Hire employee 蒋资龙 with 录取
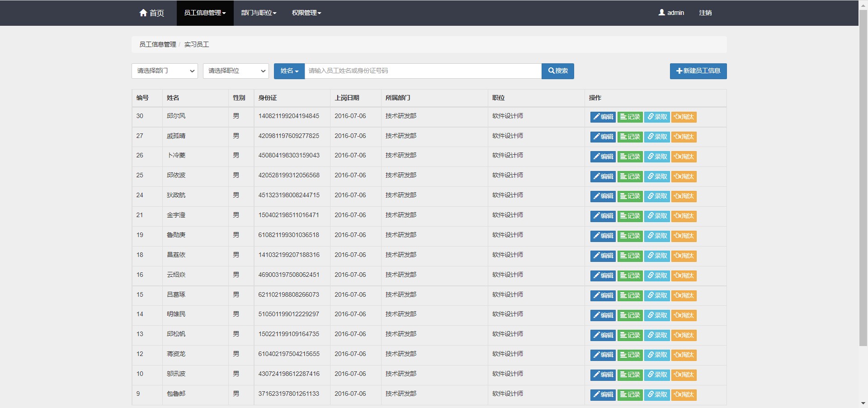Viewport: 868px width, 408px height. point(657,355)
